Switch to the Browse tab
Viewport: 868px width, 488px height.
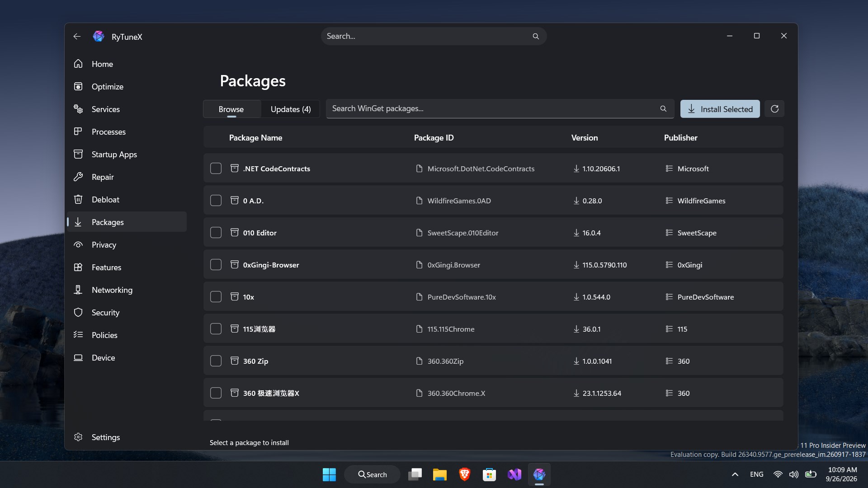click(x=231, y=109)
